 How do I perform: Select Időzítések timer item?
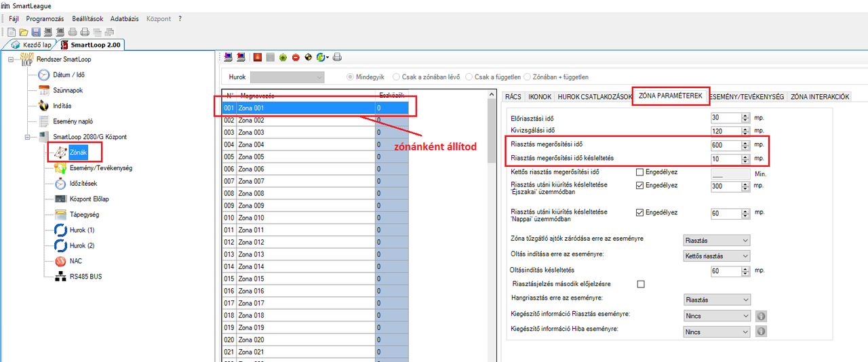click(x=75, y=184)
